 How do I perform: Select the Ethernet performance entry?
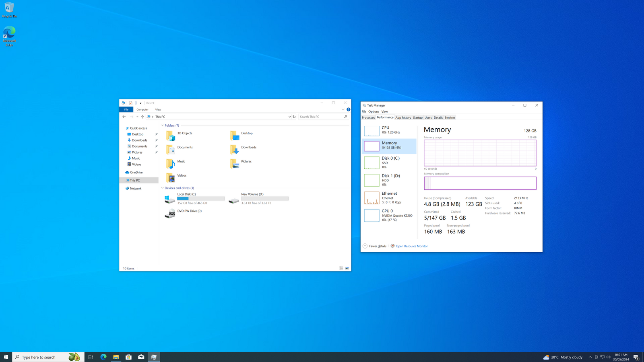coord(389,198)
